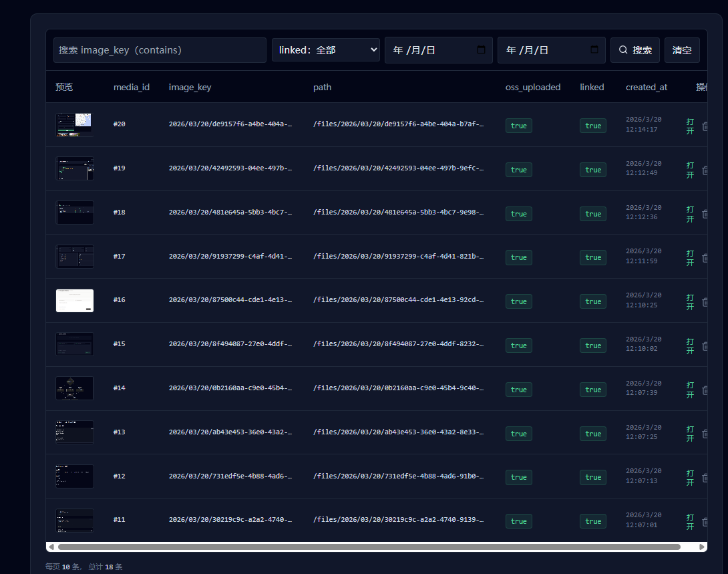Open preview thumbnail for media #11
Screen dimensions: 728x574
click(x=75, y=520)
